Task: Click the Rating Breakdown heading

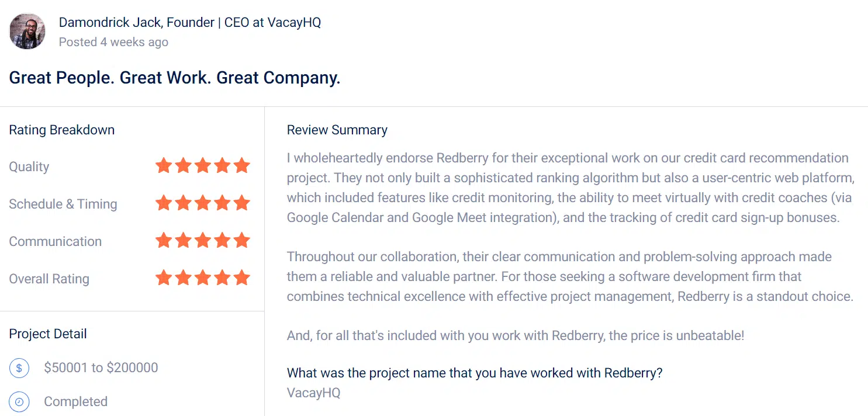Action: pos(62,130)
